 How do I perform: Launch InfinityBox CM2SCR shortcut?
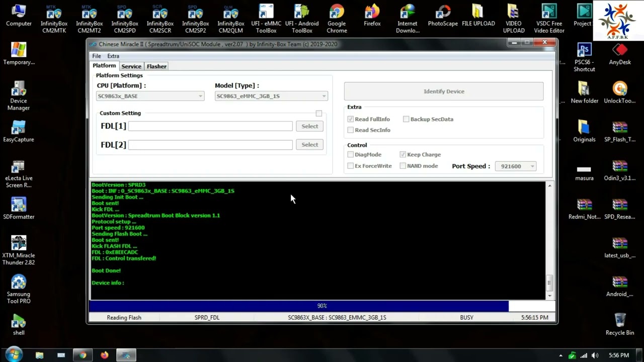point(160,19)
